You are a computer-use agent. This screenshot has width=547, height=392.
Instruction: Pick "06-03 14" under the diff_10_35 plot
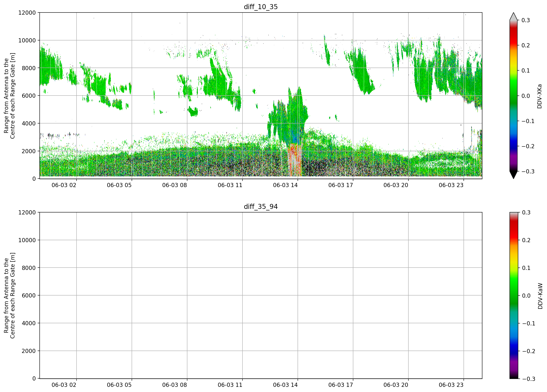pos(285,185)
